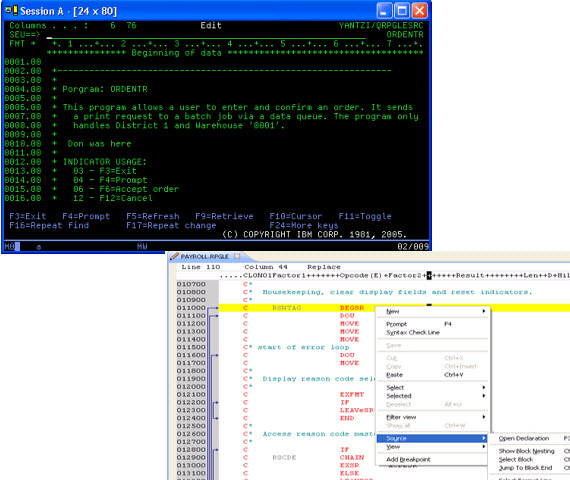Click F9=Retrieve in the terminal key list

(x=224, y=216)
